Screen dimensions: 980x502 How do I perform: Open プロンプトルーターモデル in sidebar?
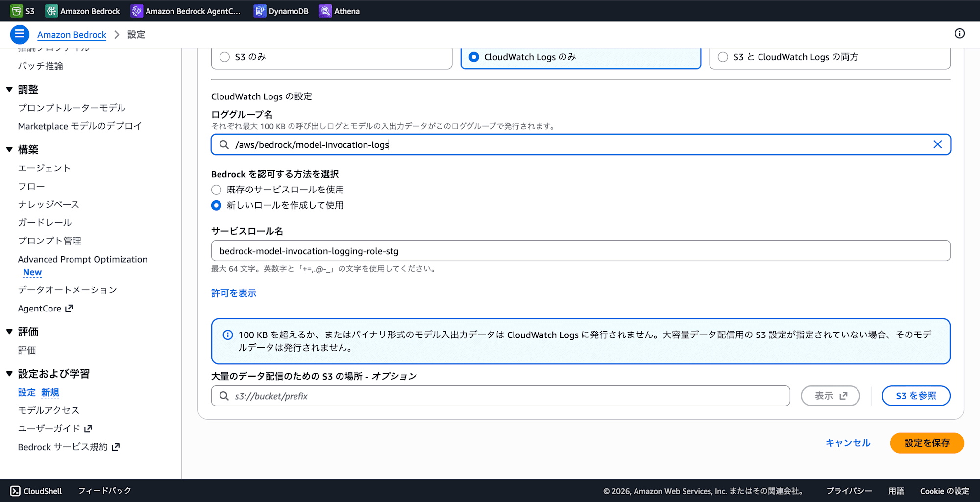pyautogui.click(x=72, y=108)
